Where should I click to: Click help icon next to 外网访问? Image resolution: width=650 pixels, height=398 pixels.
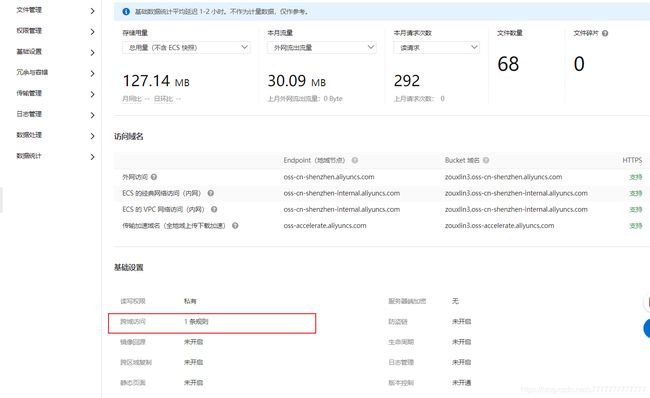pos(154,177)
